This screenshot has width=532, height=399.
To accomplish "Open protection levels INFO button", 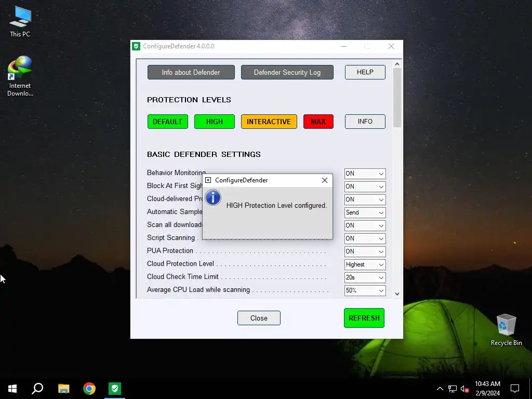I will coord(365,122).
